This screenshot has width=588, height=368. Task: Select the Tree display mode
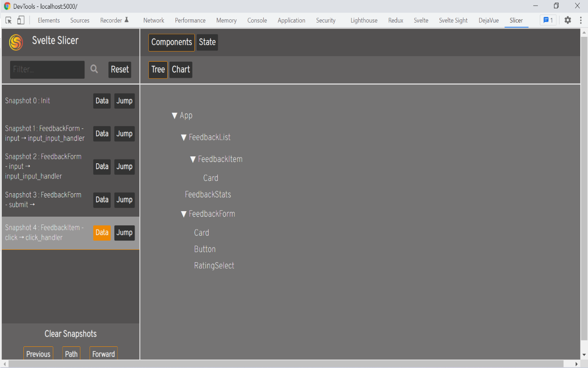coord(158,70)
